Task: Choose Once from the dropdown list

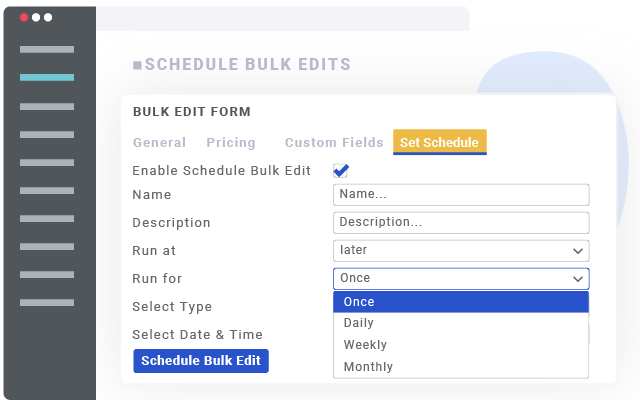Action: click(x=460, y=302)
